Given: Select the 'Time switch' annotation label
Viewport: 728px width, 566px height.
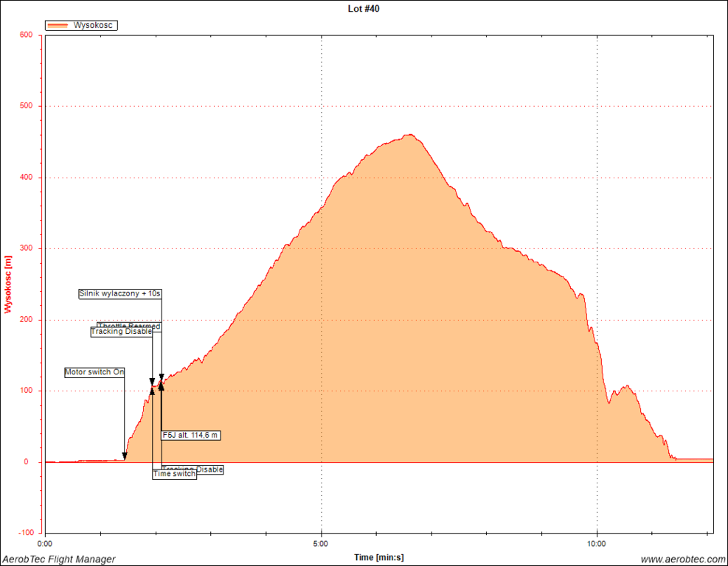Looking at the screenshot, I should click(x=174, y=474).
